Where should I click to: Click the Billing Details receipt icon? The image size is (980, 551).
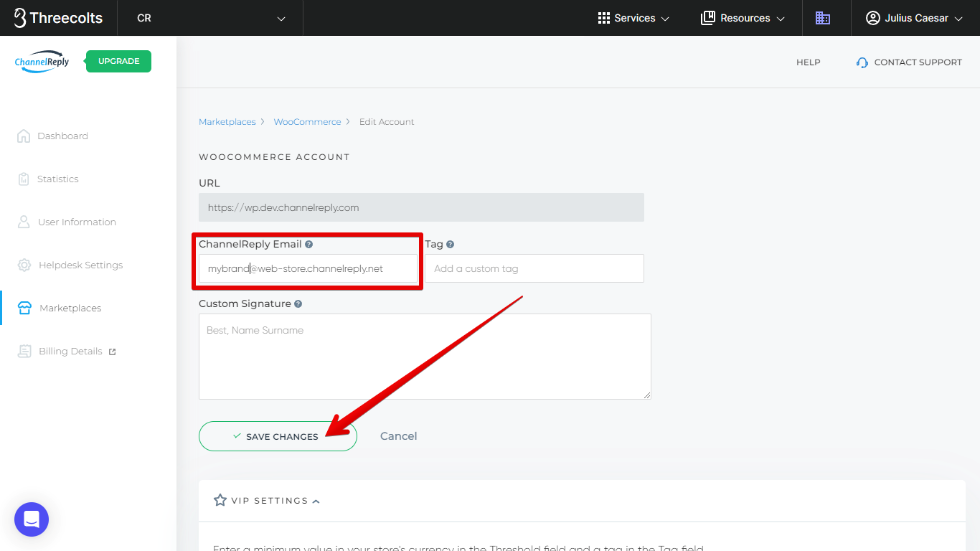click(x=24, y=351)
